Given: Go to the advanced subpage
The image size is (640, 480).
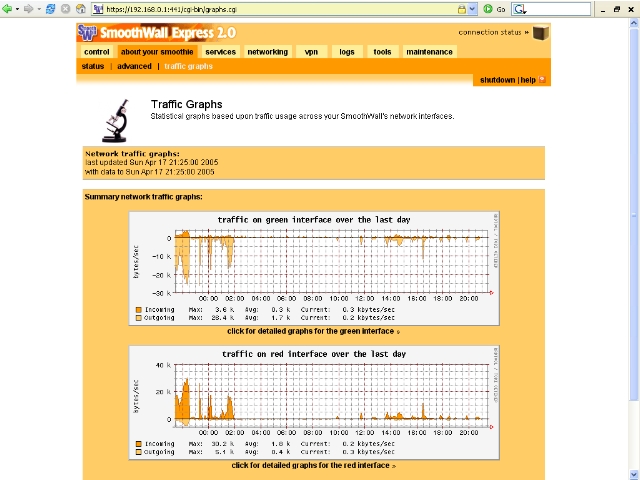Looking at the screenshot, I should [134, 66].
